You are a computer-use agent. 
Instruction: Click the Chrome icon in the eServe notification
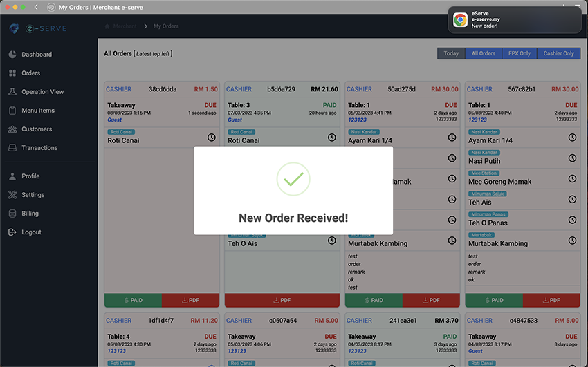(460, 20)
